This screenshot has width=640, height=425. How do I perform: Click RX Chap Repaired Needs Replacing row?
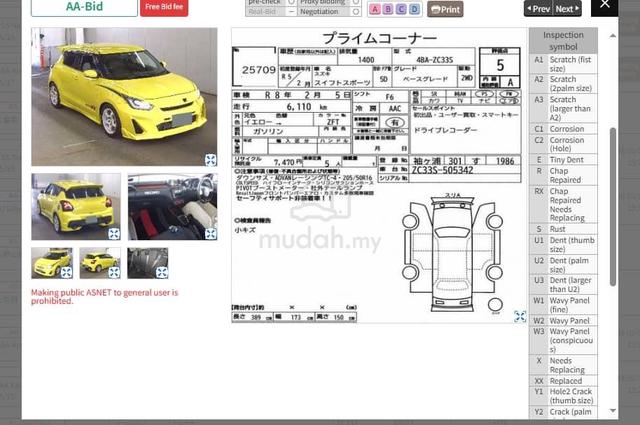coord(563,205)
